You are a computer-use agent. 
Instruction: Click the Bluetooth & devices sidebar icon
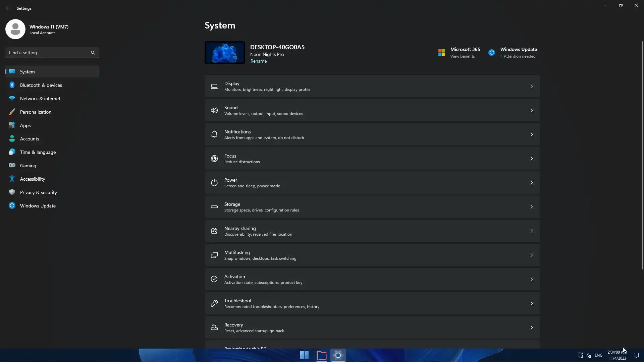(12, 85)
